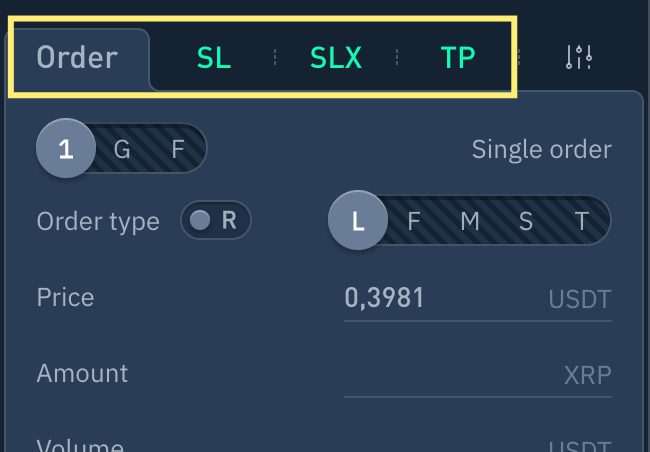Select M market order type
The width and height of the screenshot is (650, 452).
click(470, 221)
